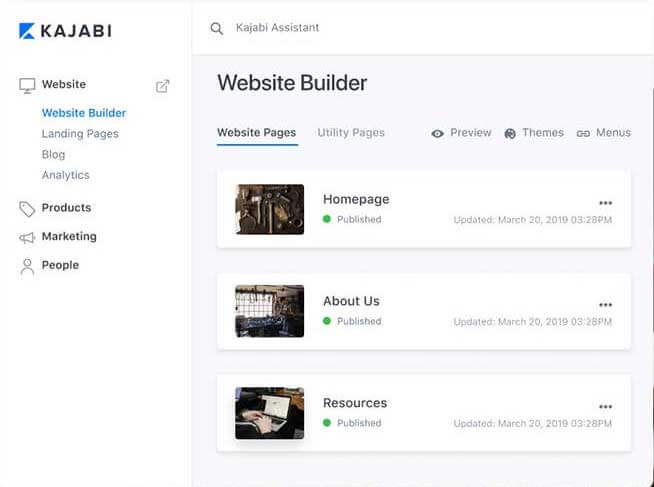The height and width of the screenshot is (487, 654).
Task: Open the Blog section
Action: (x=53, y=155)
